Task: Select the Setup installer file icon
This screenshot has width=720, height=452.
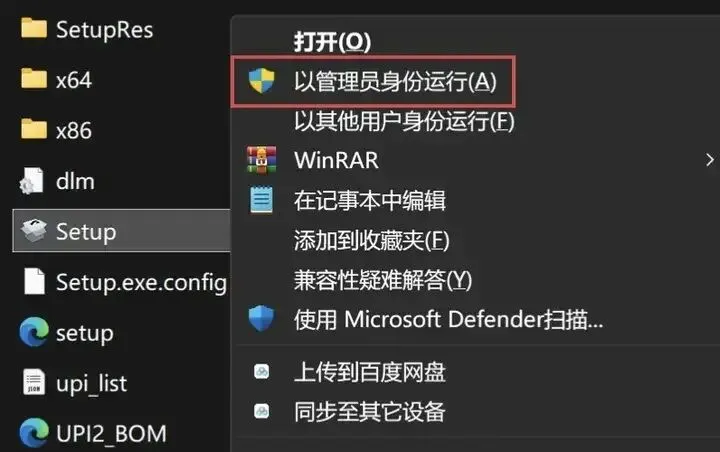Action: click(x=34, y=231)
